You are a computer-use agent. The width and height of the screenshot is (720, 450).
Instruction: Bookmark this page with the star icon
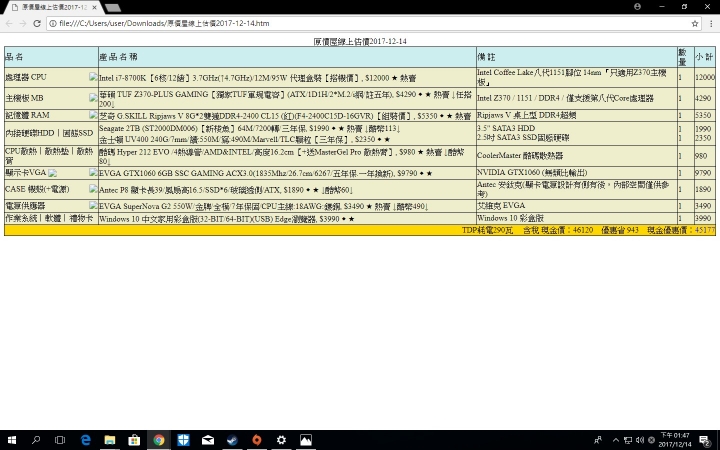(x=695, y=23)
